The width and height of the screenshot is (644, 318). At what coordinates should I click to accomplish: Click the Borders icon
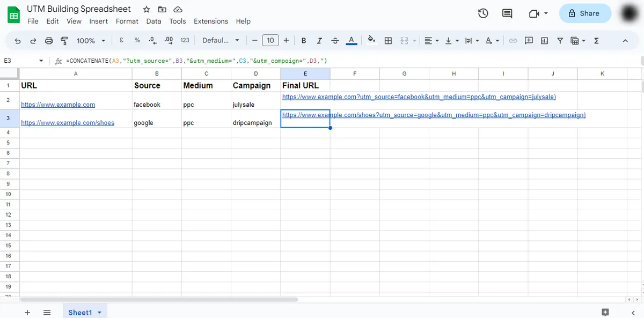[x=388, y=40]
